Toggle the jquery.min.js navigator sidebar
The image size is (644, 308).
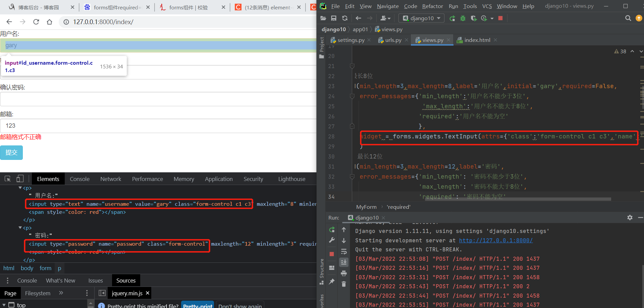pyautogui.click(x=102, y=293)
